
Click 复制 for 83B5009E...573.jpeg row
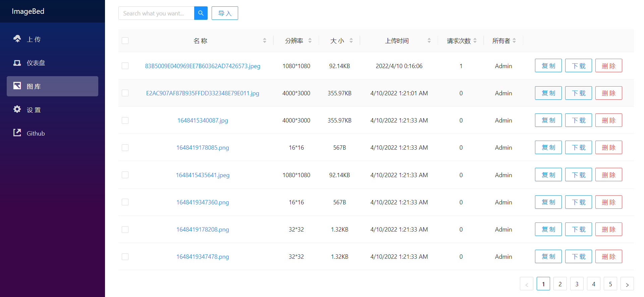[548, 66]
